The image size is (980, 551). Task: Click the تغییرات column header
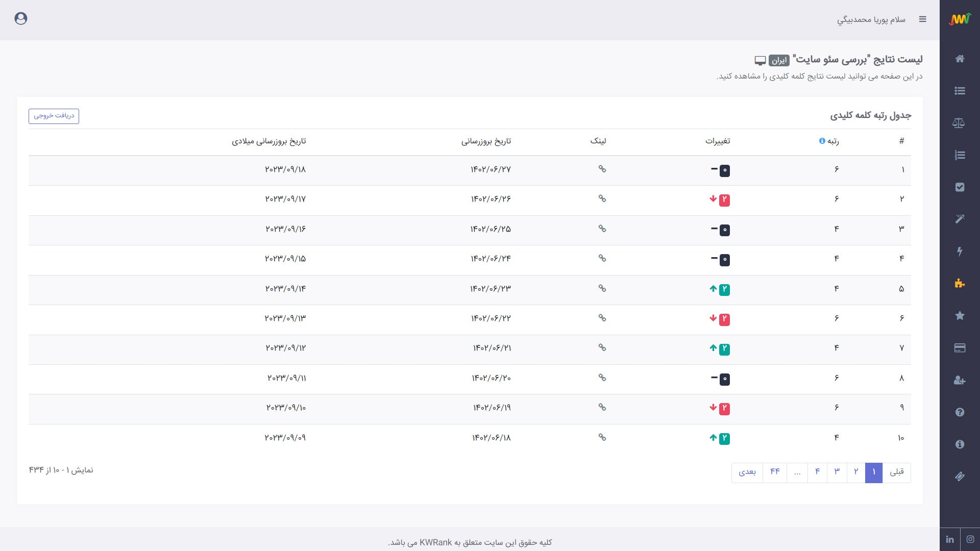point(718,141)
